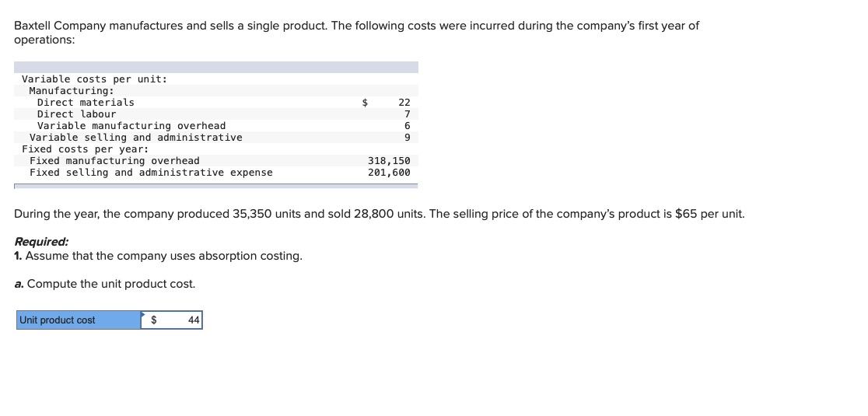
Task: Click the "Variable manufacturing overhead" row label
Action: (131, 126)
